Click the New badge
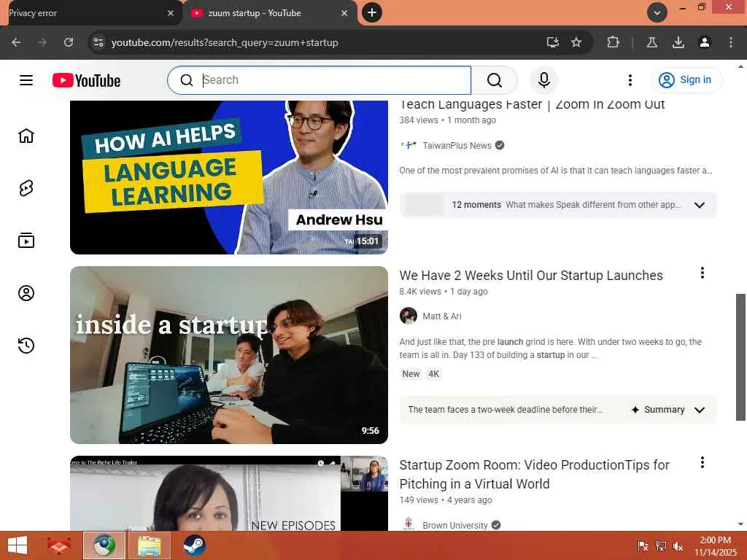Viewport: 747px width, 560px height. (x=411, y=374)
